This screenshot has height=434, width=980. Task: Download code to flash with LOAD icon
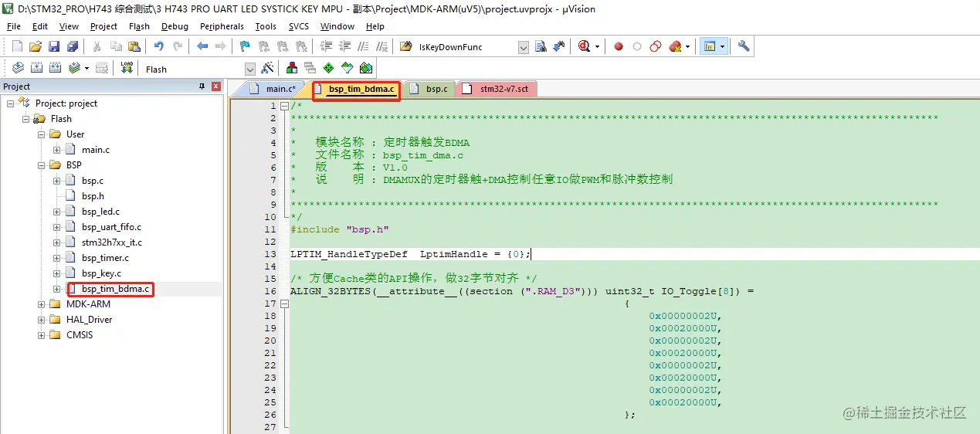click(x=127, y=68)
